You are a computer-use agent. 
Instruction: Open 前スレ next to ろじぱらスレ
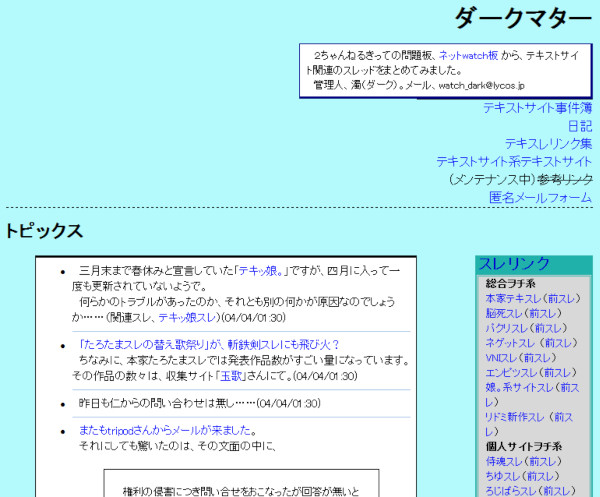(556, 491)
